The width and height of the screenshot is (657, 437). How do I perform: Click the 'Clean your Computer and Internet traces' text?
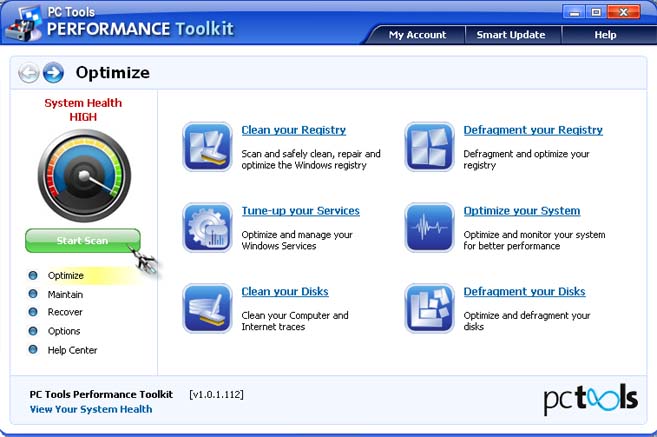[x=295, y=321]
